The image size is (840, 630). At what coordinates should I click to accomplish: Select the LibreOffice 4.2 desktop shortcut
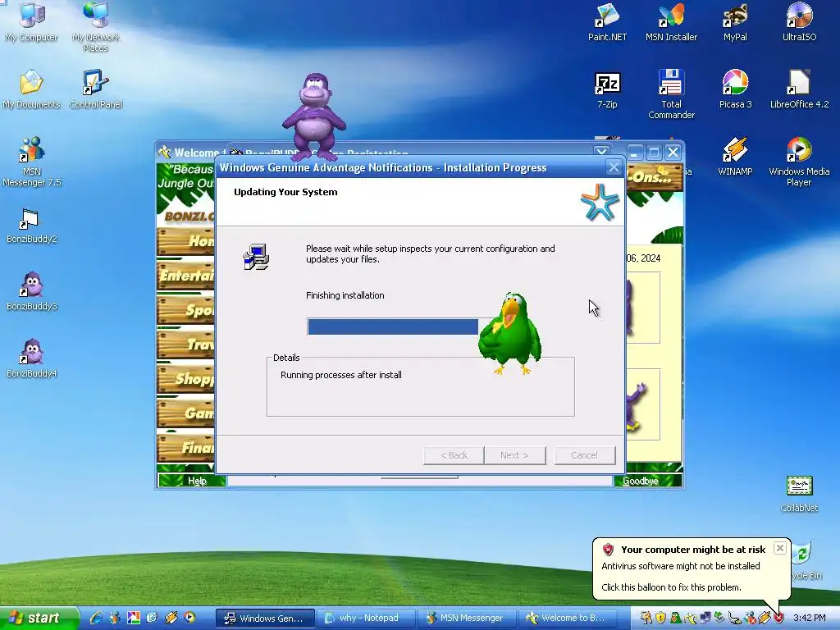(799, 89)
